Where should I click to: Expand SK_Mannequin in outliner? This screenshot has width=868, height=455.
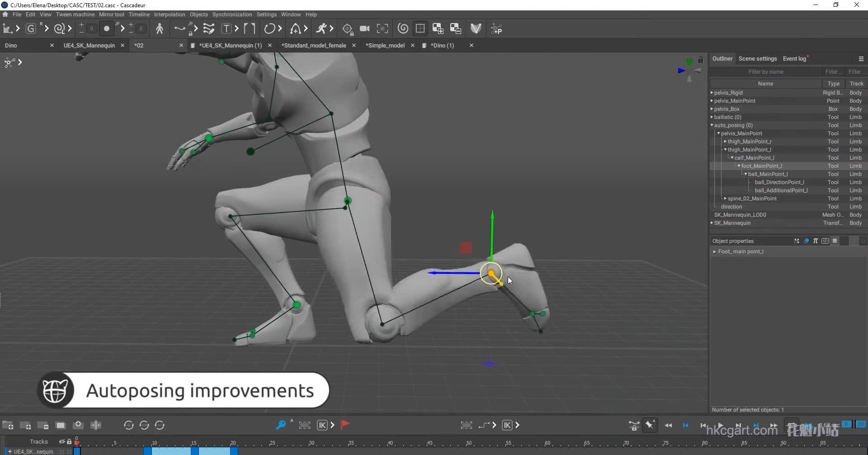[x=712, y=223]
